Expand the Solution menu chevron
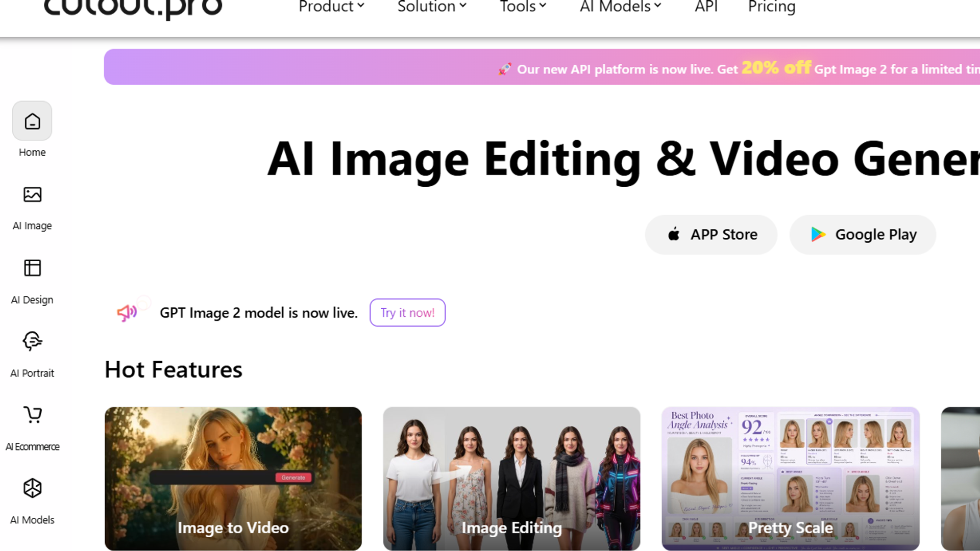980x551 pixels. click(x=463, y=6)
